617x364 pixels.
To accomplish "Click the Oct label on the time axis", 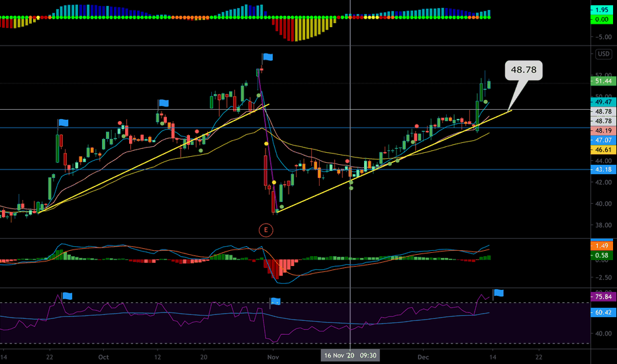I will (103, 357).
